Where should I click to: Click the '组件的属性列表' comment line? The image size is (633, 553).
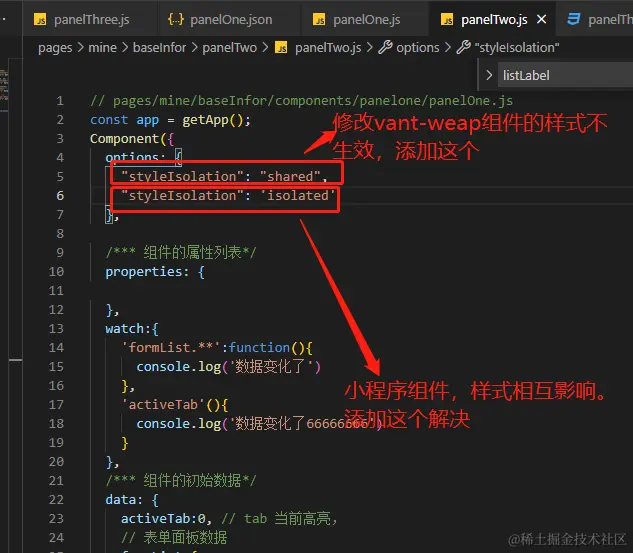click(181, 253)
